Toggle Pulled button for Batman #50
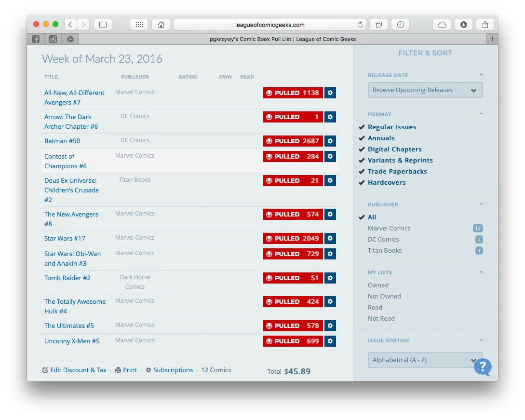 pyautogui.click(x=293, y=141)
